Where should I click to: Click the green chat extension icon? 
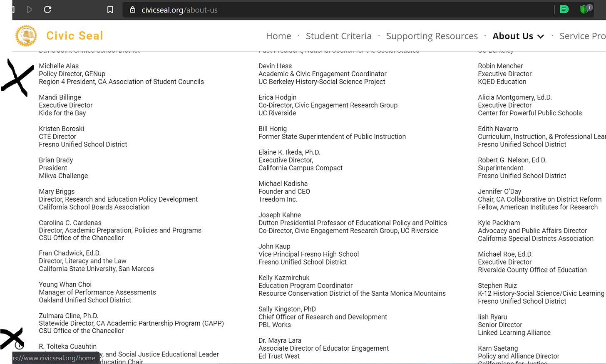(564, 9)
